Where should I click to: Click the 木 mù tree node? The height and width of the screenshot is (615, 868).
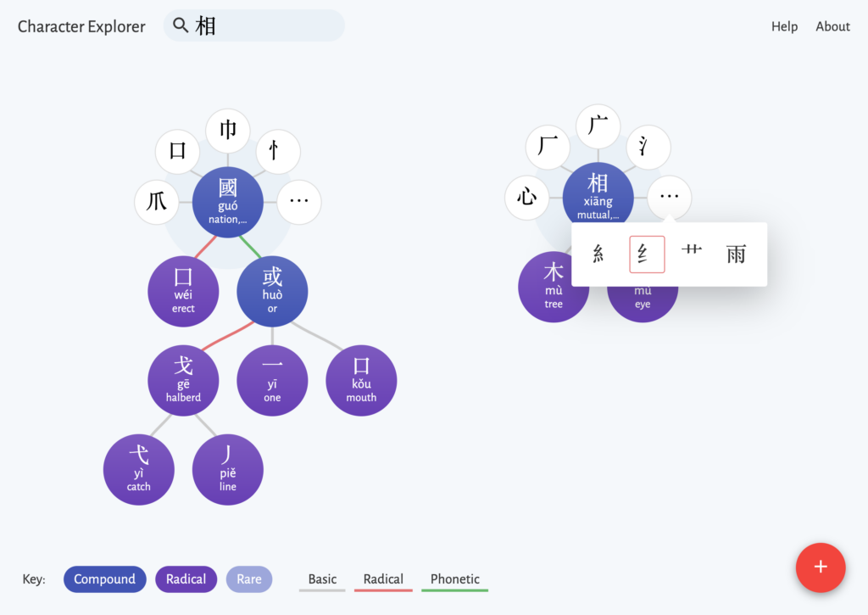tap(553, 287)
